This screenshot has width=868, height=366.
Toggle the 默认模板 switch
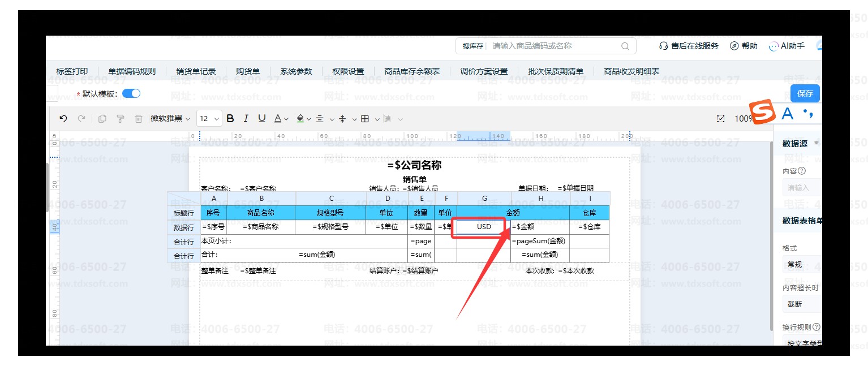[131, 93]
